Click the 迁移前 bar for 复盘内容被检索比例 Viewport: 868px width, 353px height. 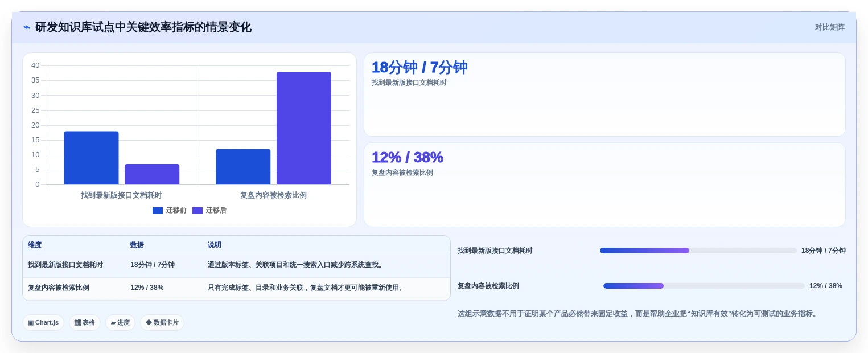coord(243,167)
